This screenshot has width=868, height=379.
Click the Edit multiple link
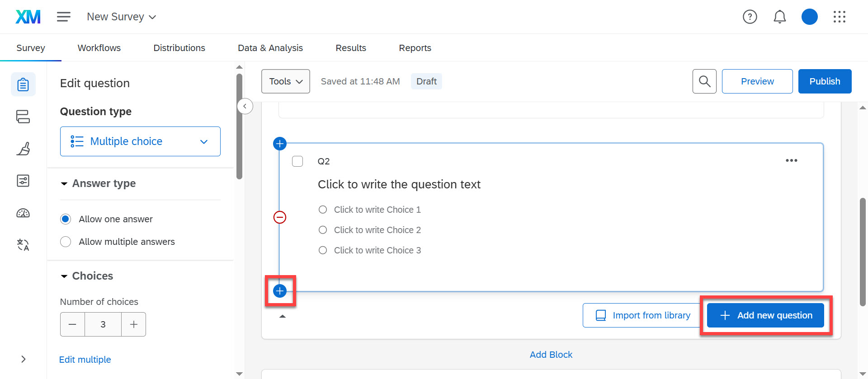(85, 359)
